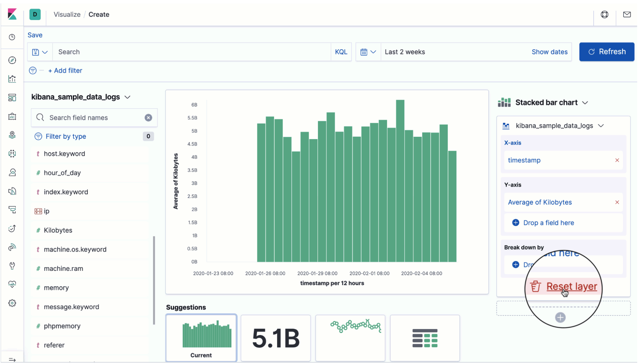Open the Maps pin icon in sidebar
This screenshot has height=364, width=644.
[x=12, y=135]
